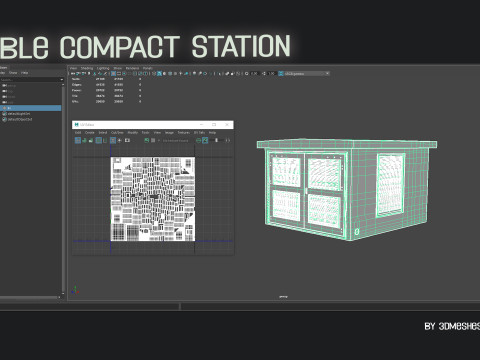
Task: Toggle the viewport grid button
Action: coord(113,73)
